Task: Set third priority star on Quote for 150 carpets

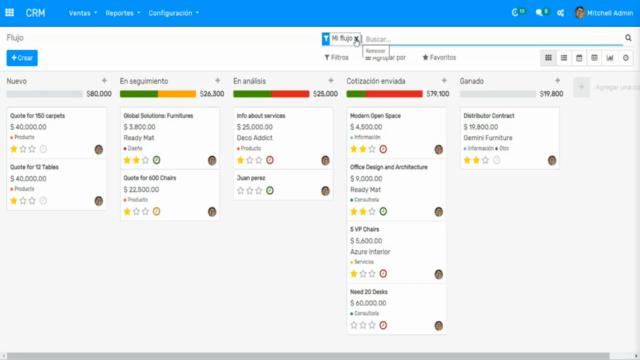Action: pyautogui.click(x=32, y=149)
